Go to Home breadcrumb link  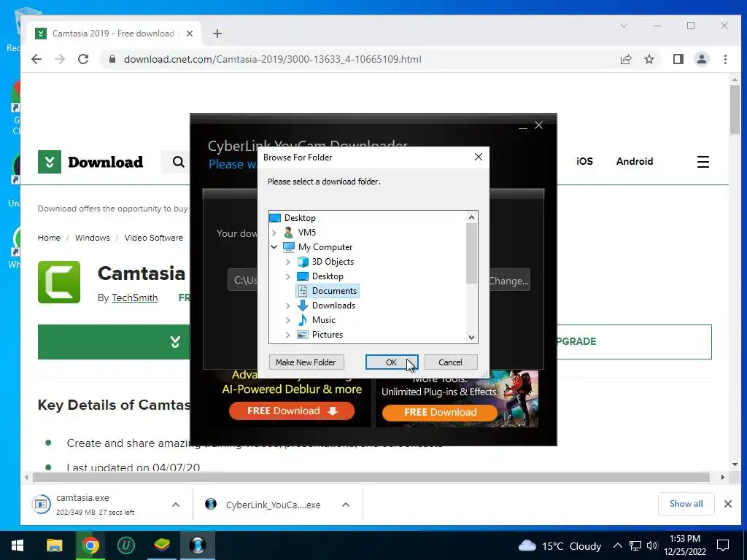(x=49, y=238)
